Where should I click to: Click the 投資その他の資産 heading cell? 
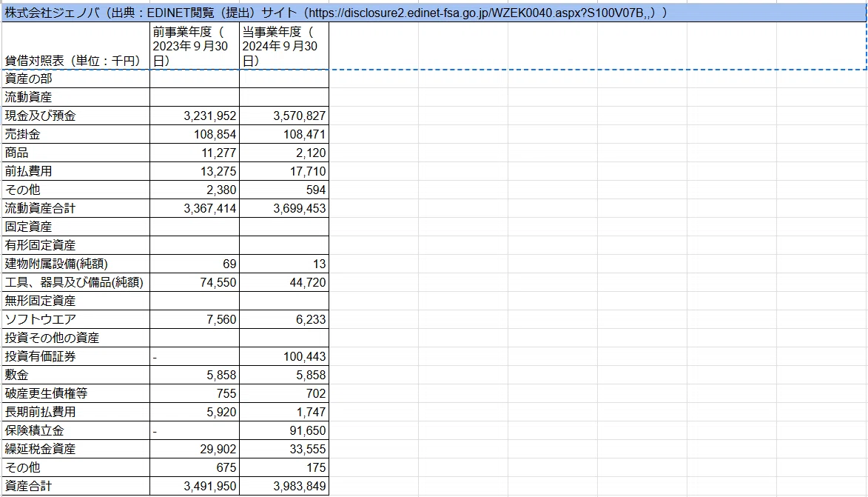point(75,338)
